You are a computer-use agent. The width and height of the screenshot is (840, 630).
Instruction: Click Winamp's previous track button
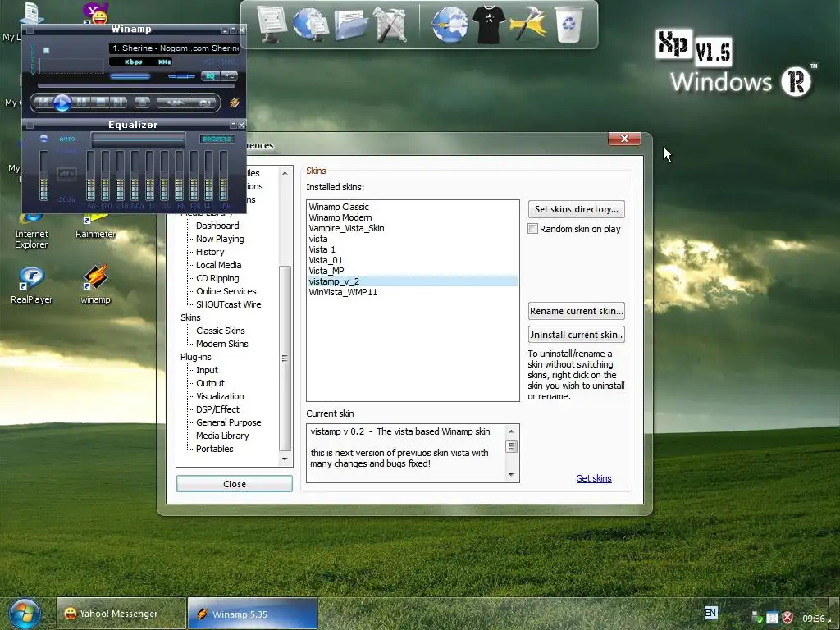point(43,102)
